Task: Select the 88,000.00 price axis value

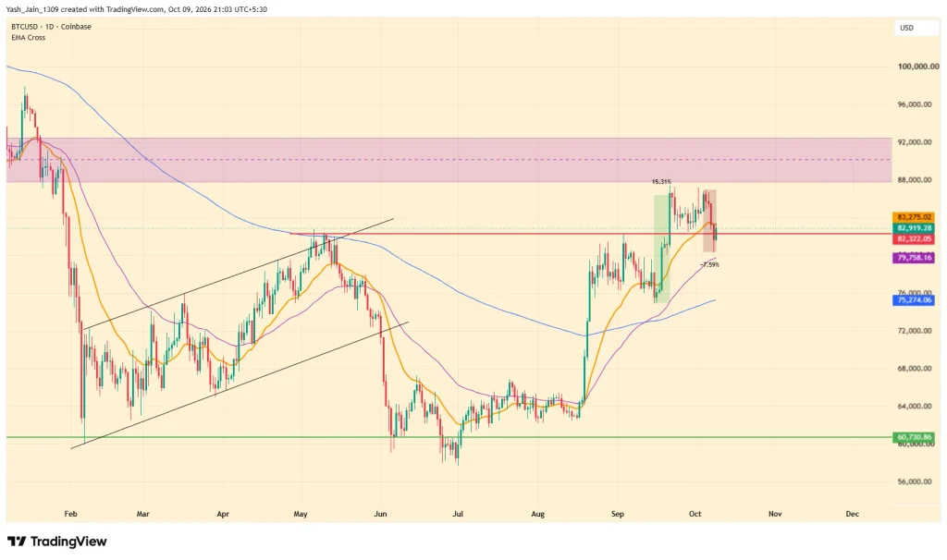Action: click(x=915, y=180)
